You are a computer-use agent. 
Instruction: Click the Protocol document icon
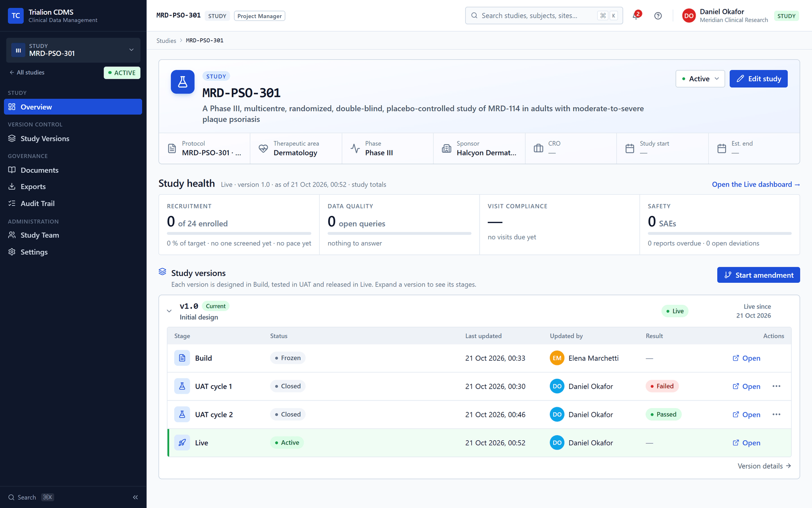[x=172, y=149]
